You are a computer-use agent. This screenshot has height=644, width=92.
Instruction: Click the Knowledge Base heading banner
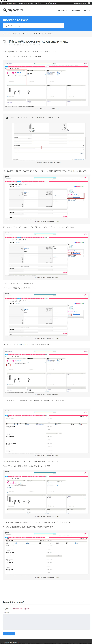pos(16,20)
